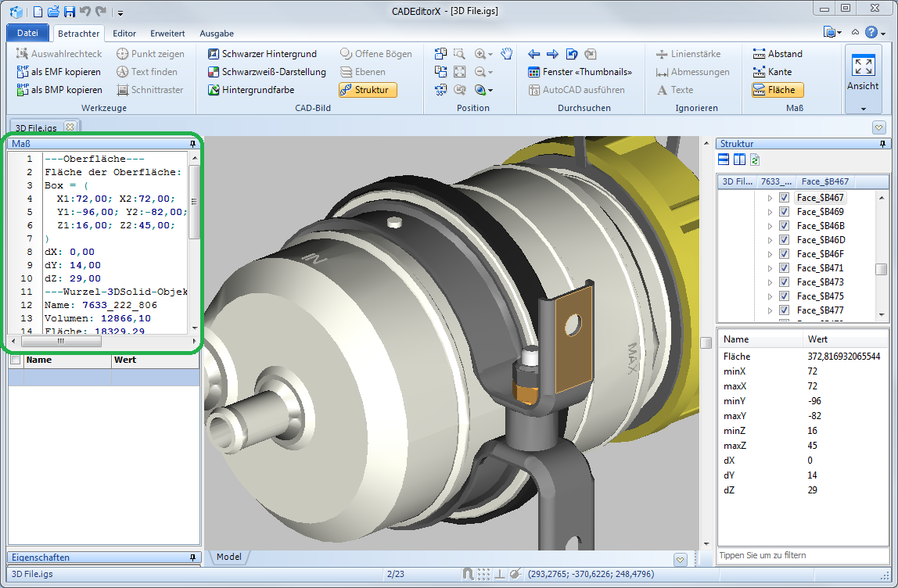Click the hand pan tool icon

507,54
